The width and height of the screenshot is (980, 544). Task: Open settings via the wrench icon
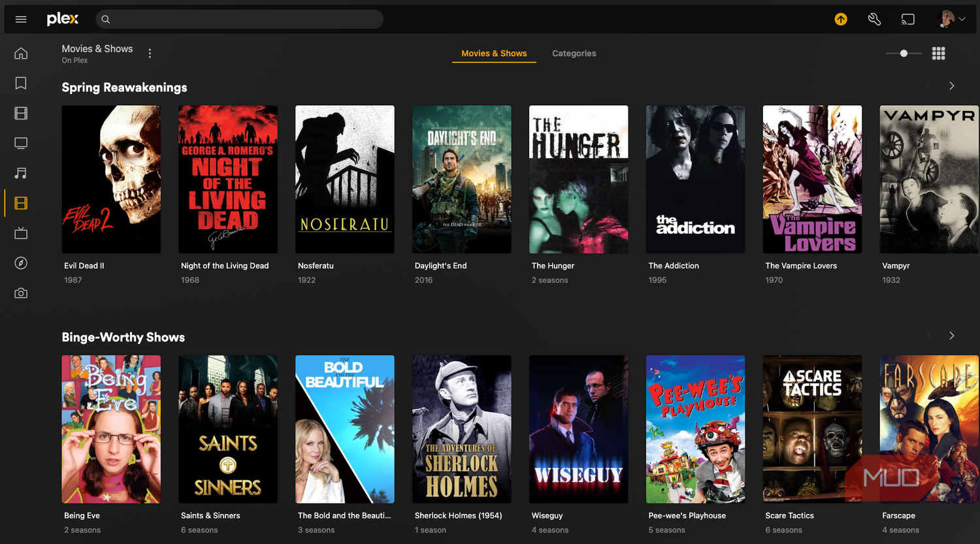point(874,20)
